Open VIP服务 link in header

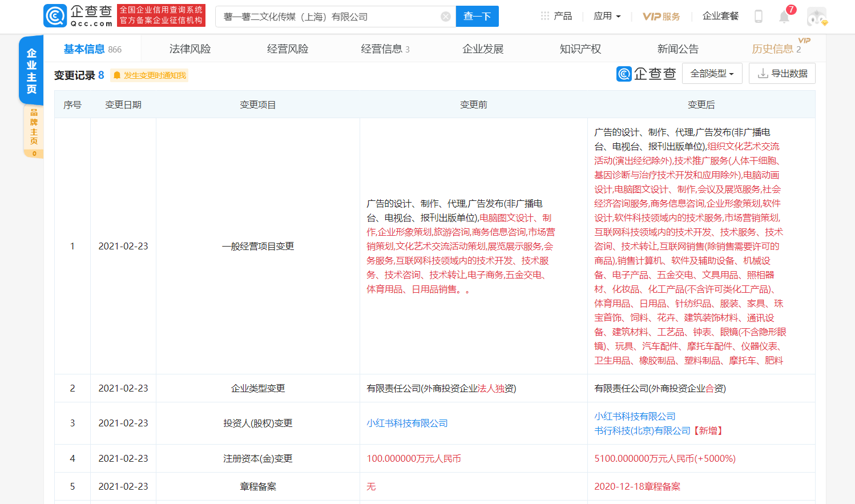(662, 17)
